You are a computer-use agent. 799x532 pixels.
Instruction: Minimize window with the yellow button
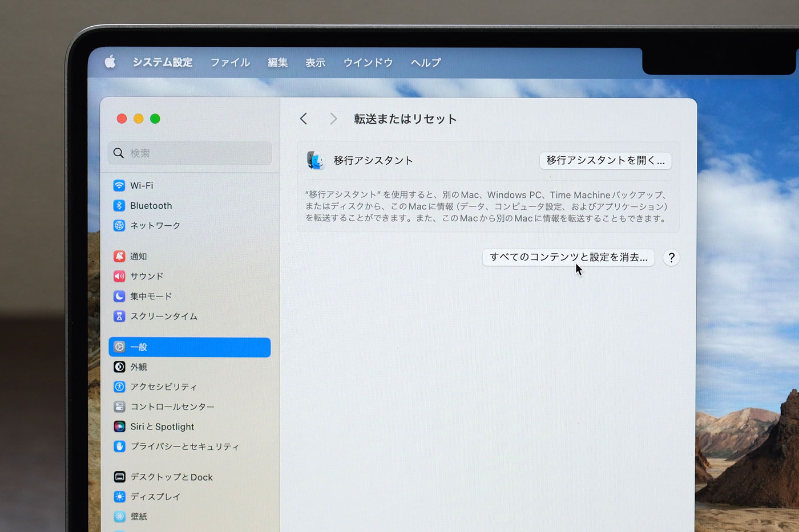(138, 119)
